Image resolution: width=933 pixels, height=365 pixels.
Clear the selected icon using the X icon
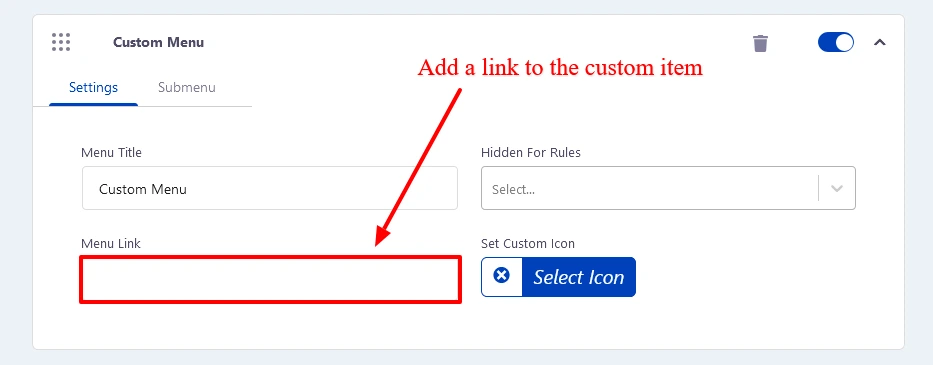coord(502,275)
